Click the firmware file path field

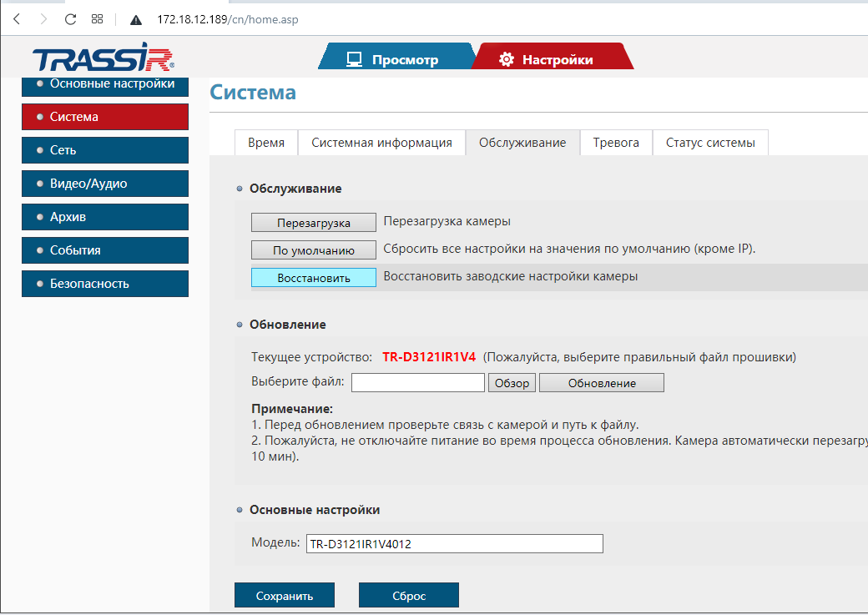[x=418, y=382]
